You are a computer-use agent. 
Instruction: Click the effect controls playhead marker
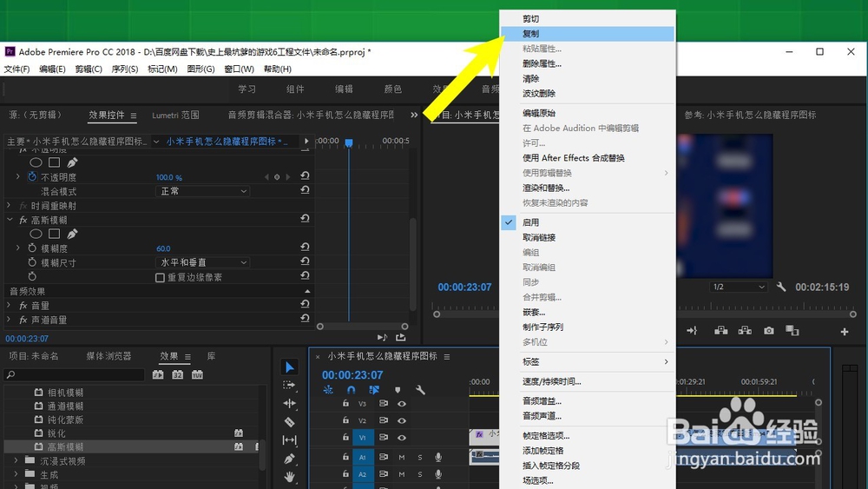coord(349,142)
